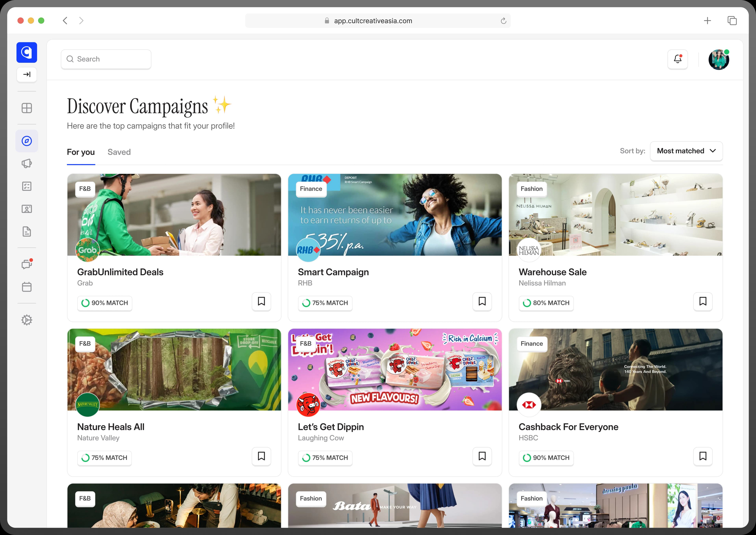Open settings gear in sidebar

(x=27, y=320)
